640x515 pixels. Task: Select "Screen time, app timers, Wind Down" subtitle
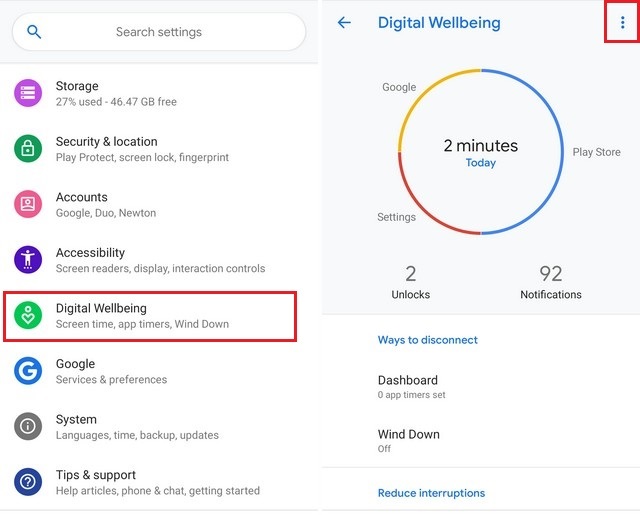(142, 324)
